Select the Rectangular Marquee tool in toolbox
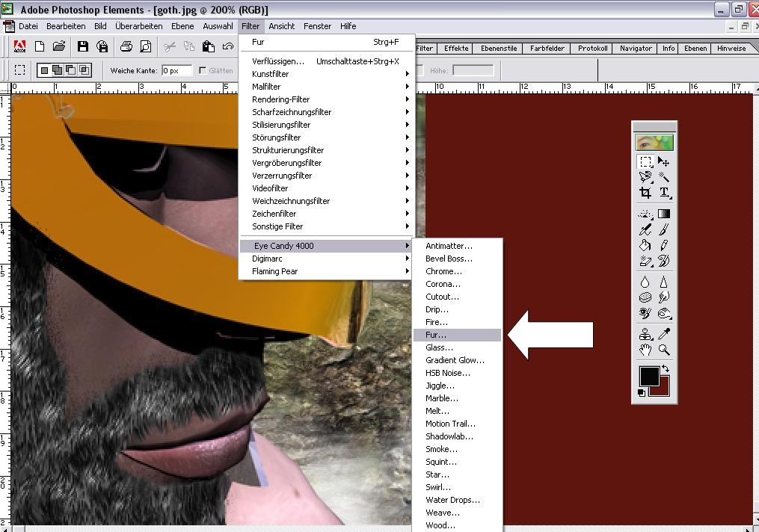 pos(645,161)
